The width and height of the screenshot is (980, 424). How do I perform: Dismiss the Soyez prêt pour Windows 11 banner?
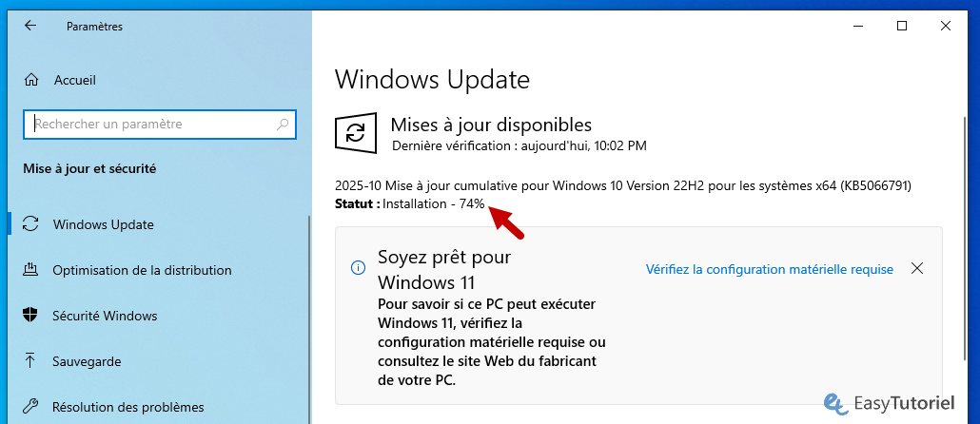pos(917,269)
